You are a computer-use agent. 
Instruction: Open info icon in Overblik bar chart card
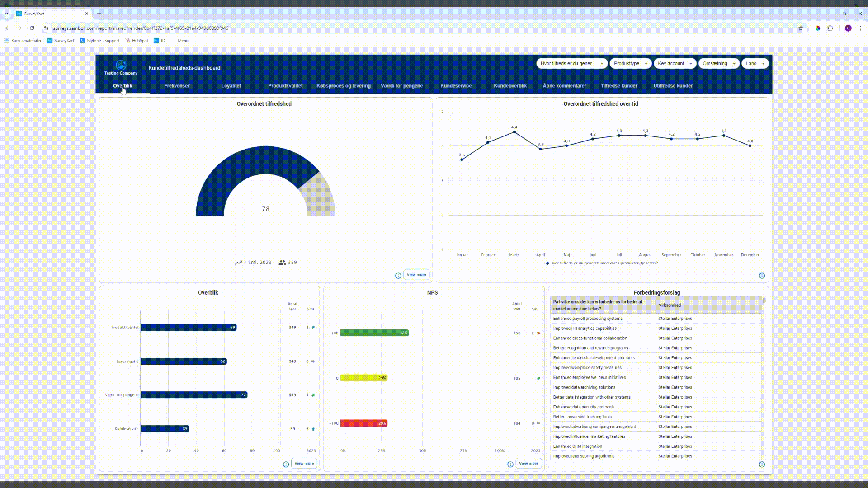pos(286,465)
